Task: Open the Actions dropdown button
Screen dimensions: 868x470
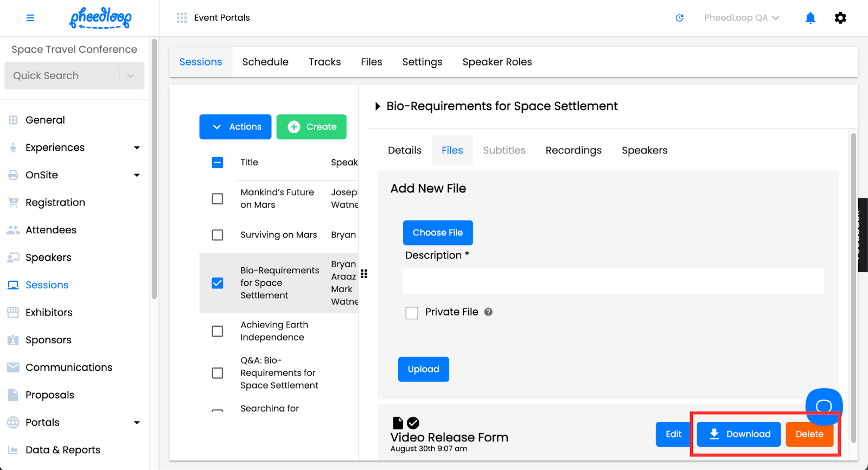Action: click(235, 127)
